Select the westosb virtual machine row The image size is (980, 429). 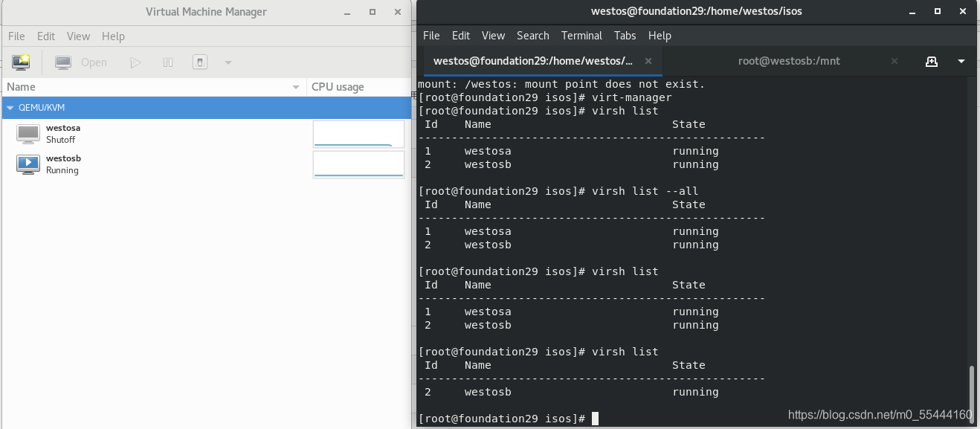click(x=206, y=164)
